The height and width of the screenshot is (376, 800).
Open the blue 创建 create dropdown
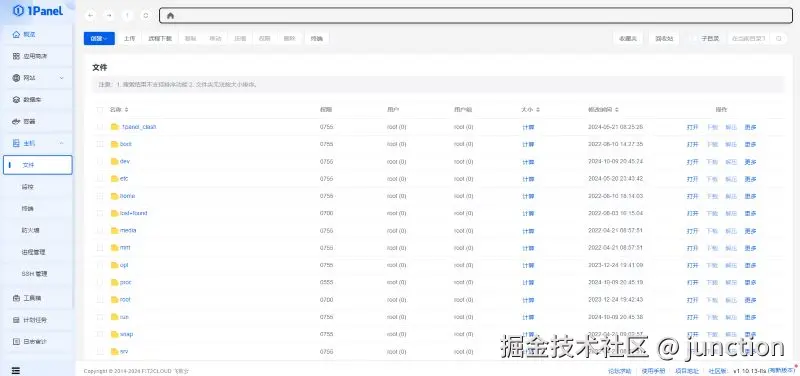tap(99, 38)
